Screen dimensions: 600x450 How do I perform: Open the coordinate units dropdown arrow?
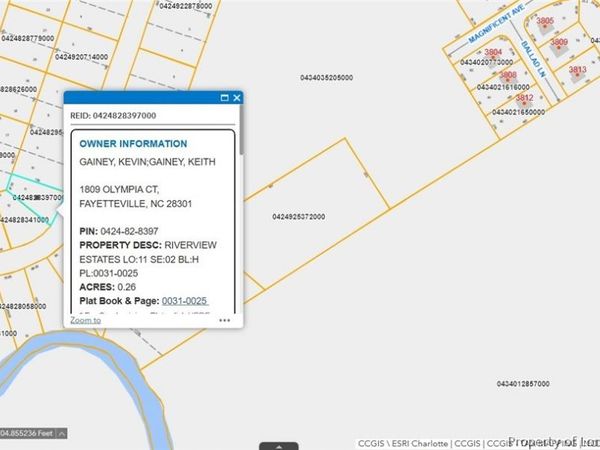(x=62, y=433)
